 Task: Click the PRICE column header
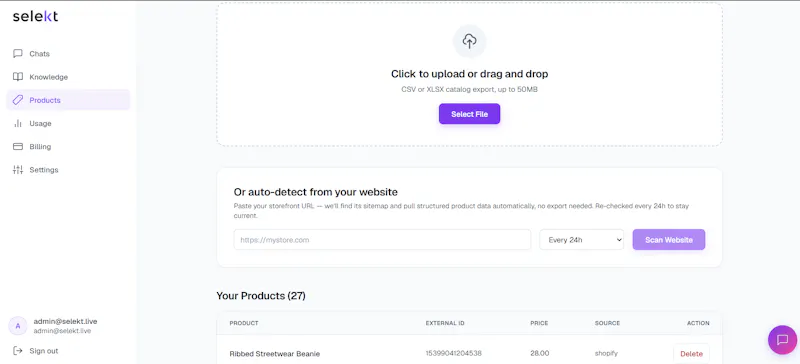click(x=539, y=323)
